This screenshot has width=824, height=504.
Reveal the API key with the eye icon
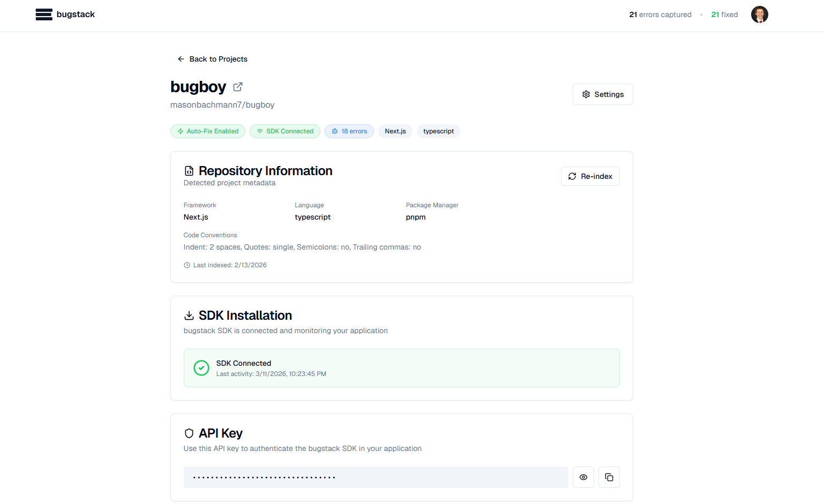583,477
